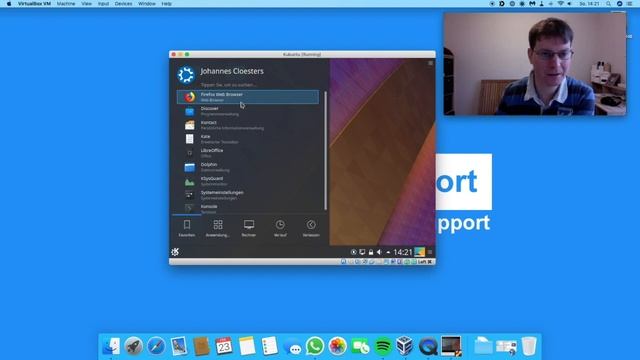The width and height of the screenshot is (640, 360).
Task: Open VirtualBox from the Dock
Action: 405,347
